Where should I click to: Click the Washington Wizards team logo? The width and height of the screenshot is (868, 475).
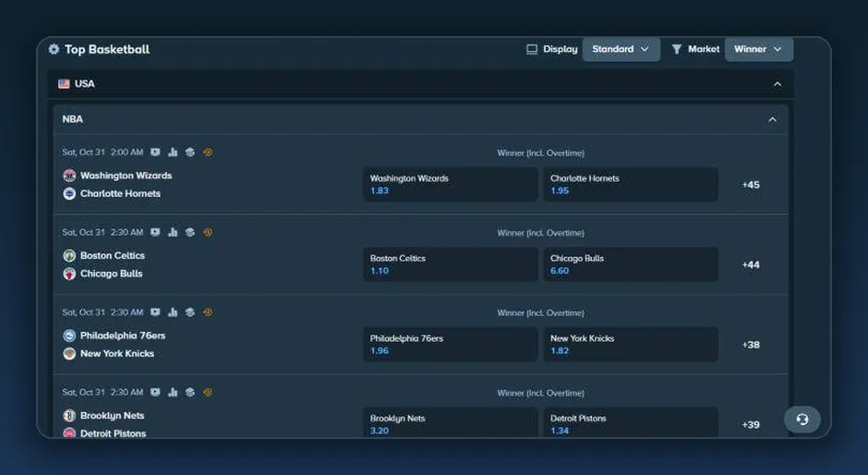click(x=69, y=176)
